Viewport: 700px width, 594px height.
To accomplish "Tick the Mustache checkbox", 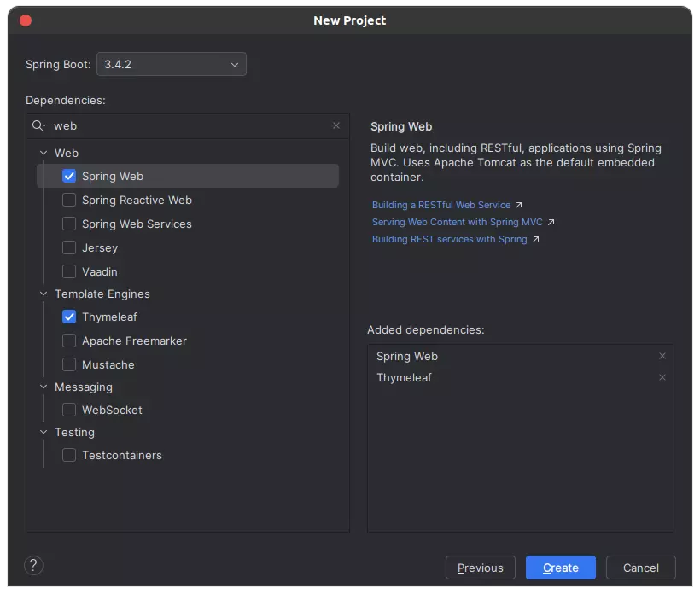I will coord(69,364).
